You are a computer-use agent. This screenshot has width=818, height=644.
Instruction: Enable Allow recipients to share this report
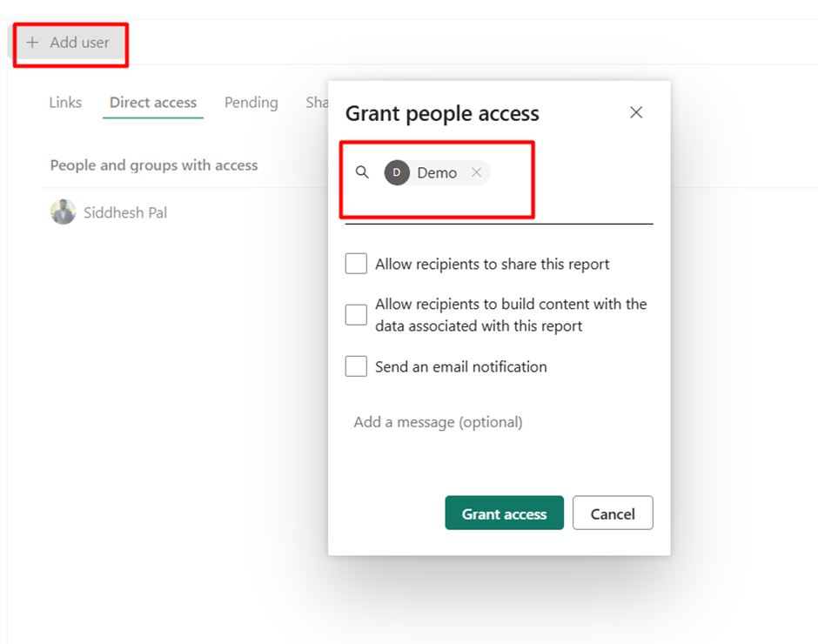coord(356,264)
